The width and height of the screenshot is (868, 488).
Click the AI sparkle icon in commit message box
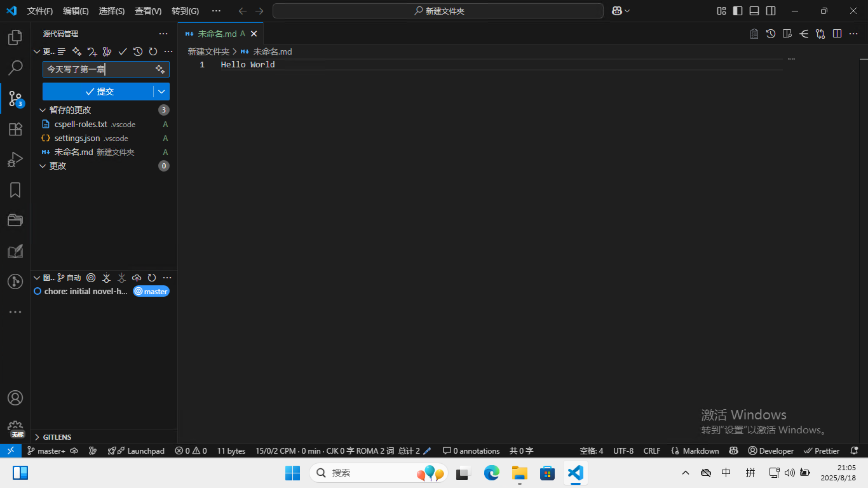click(160, 69)
